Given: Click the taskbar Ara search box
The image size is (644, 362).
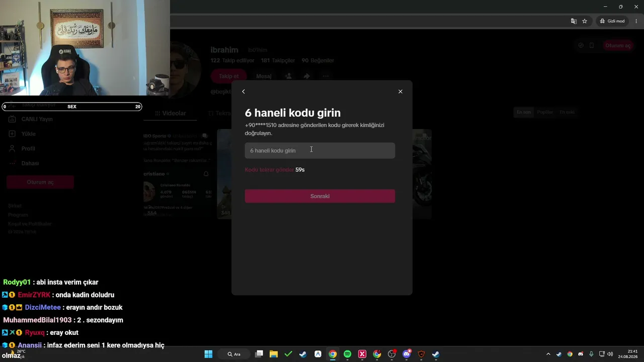Looking at the screenshot, I should coord(234,354).
